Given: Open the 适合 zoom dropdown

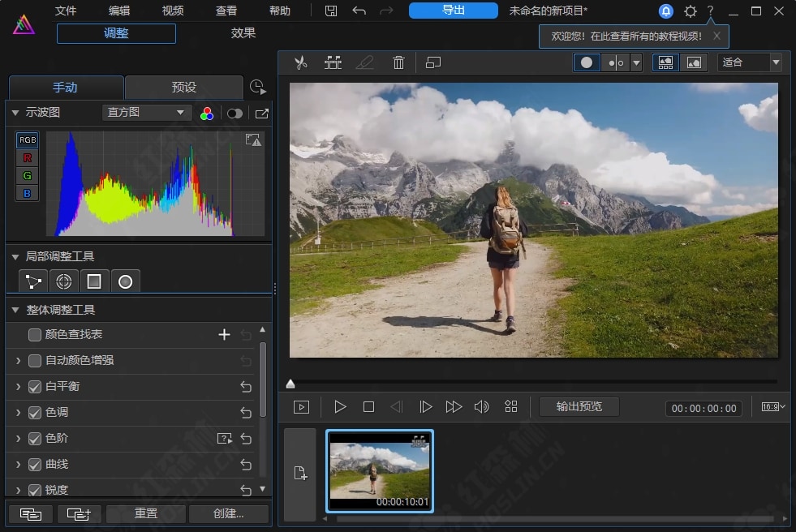Looking at the screenshot, I should (x=750, y=62).
